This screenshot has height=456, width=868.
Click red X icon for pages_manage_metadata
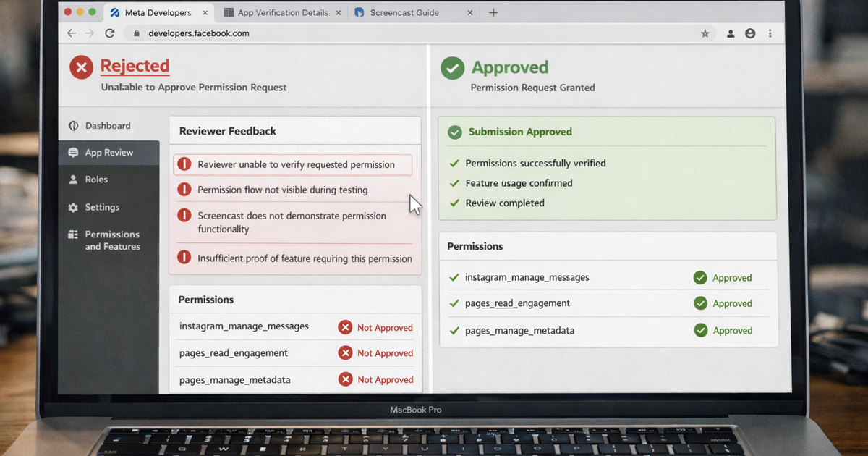click(x=345, y=379)
